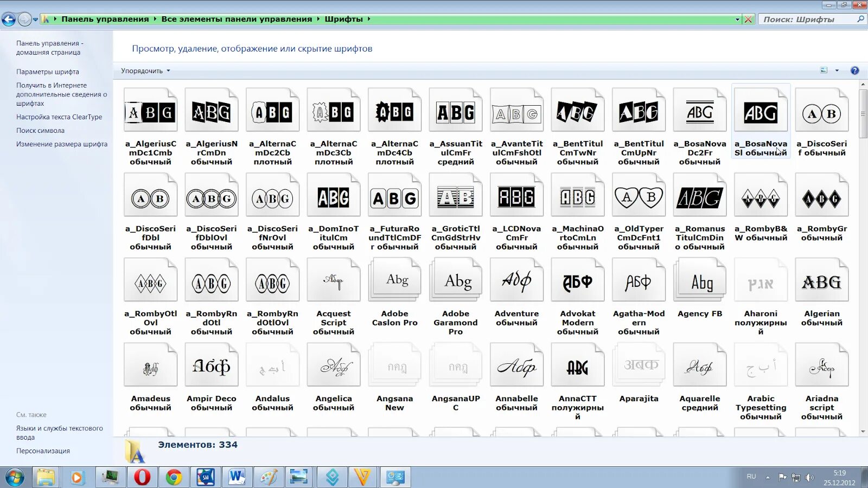Select the a_FuturaRoundTtlCmDFr font icon
Screen dimensions: 868x488
click(394, 195)
